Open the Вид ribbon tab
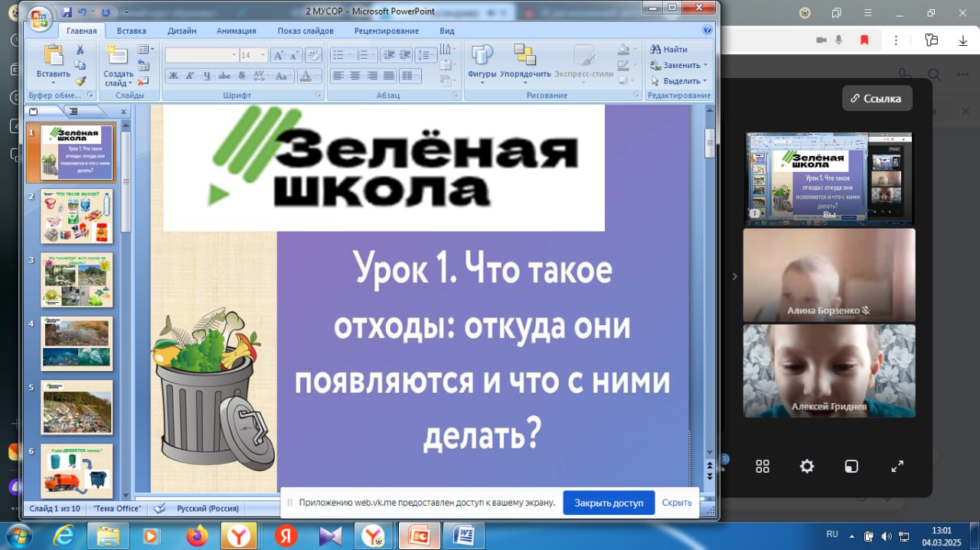This screenshot has width=980, height=550. (447, 31)
